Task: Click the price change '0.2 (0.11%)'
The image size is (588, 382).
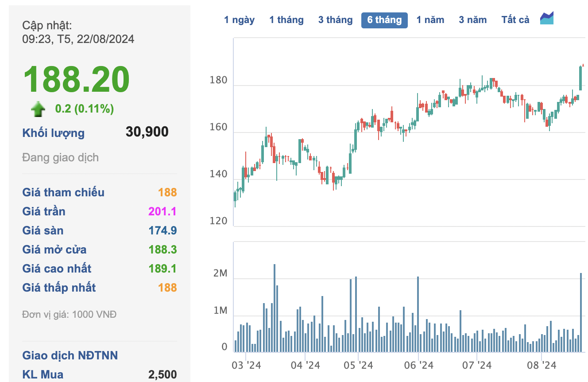Action: coord(84,109)
